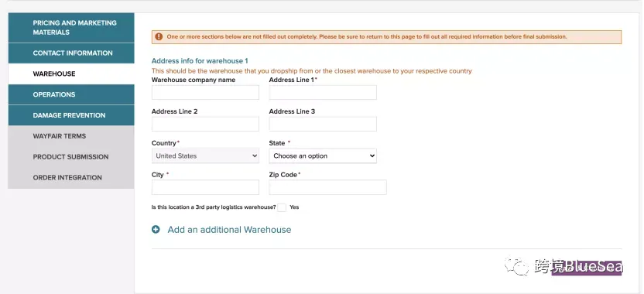
Task: Select the Address Line 3 text box
Action: [x=323, y=124]
